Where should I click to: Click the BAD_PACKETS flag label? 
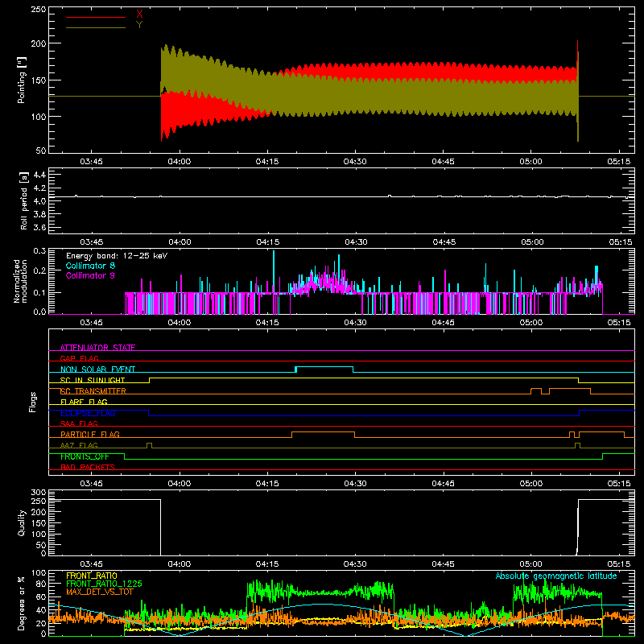click(x=88, y=467)
